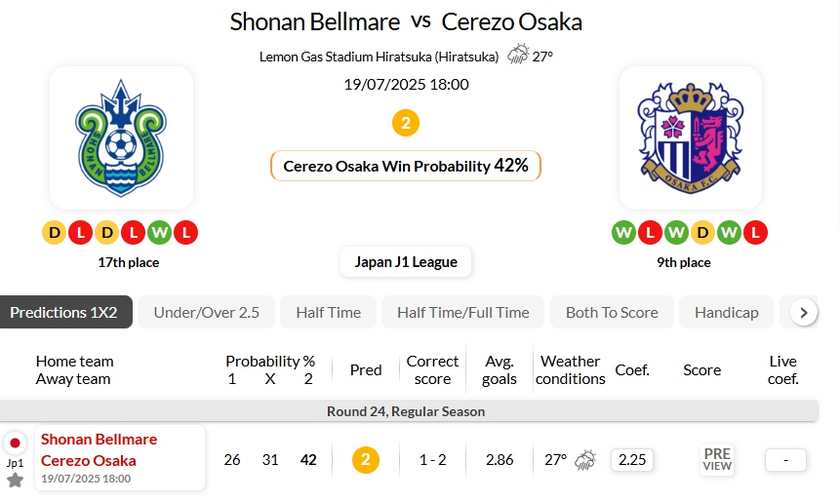Click the Shonan Bellmare team crest
Image resolution: width=840 pixels, height=501 pixels.
point(121,137)
